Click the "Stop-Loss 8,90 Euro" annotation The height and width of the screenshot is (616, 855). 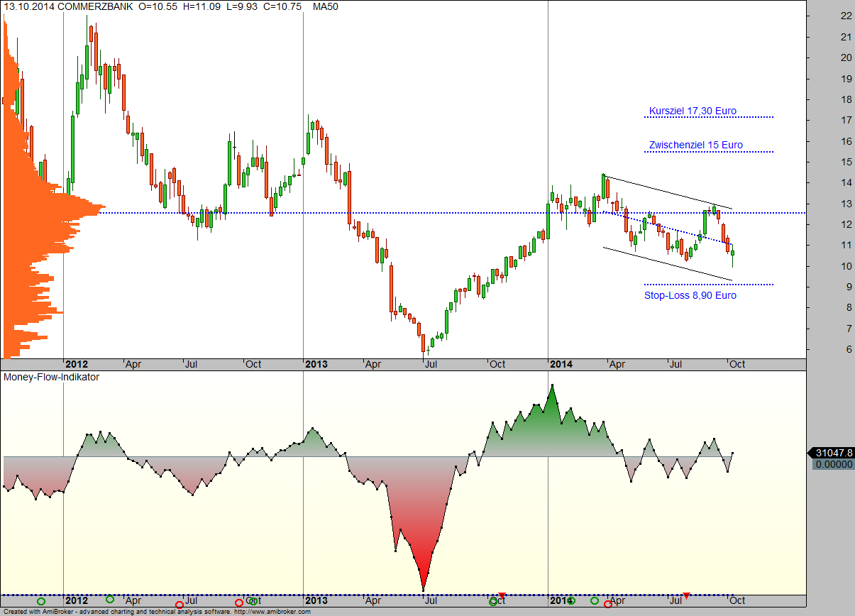coord(690,295)
